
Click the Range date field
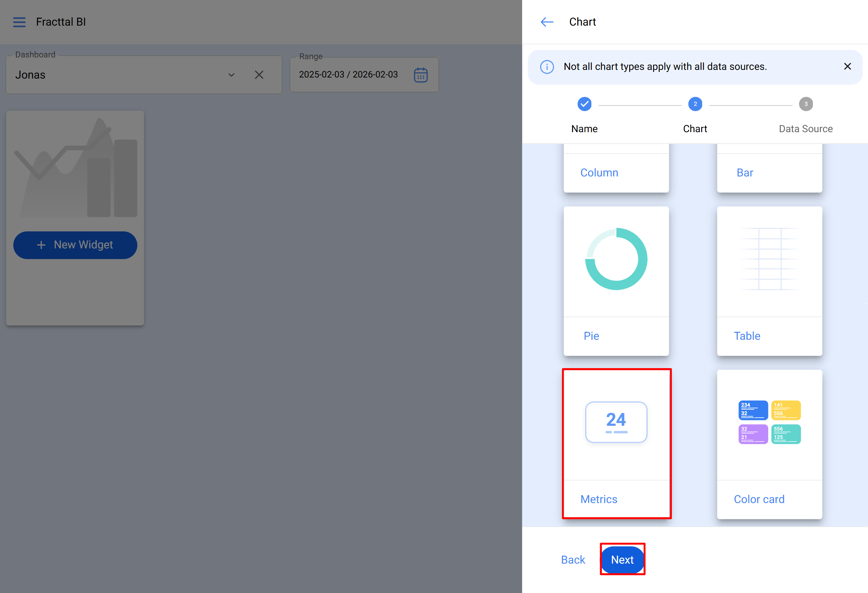(348, 75)
